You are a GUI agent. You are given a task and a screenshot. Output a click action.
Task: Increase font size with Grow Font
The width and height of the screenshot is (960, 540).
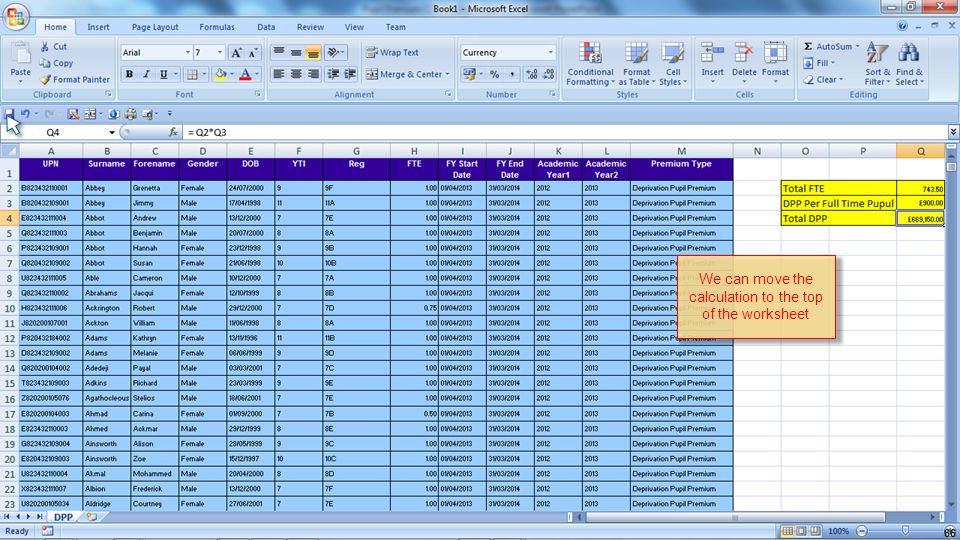click(236, 53)
